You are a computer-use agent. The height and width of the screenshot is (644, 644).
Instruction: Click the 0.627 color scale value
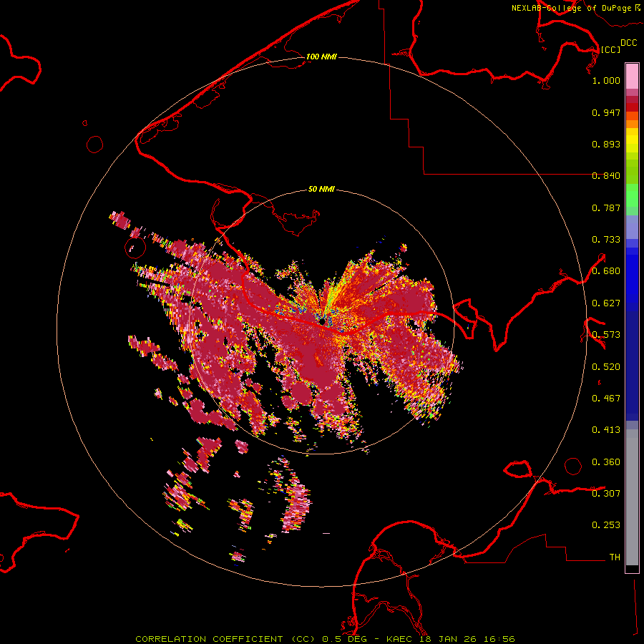tap(606, 303)
